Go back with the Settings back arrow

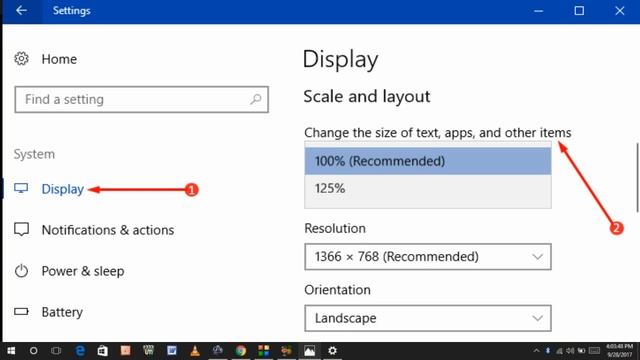click(21, 10)
